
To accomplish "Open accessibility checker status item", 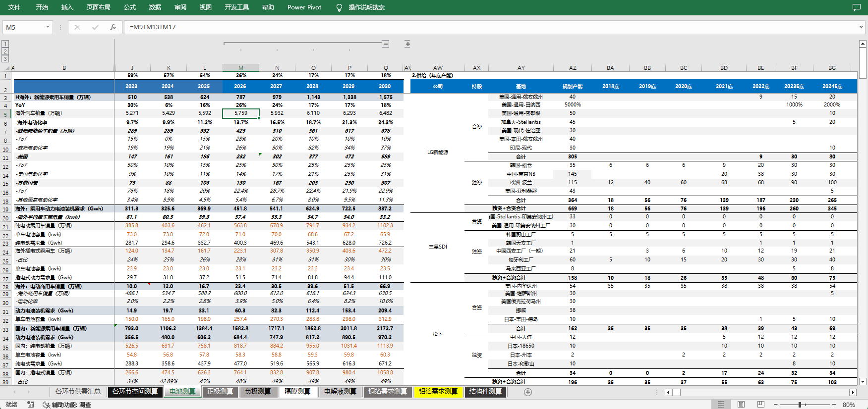I will click(x=67, y=405).
